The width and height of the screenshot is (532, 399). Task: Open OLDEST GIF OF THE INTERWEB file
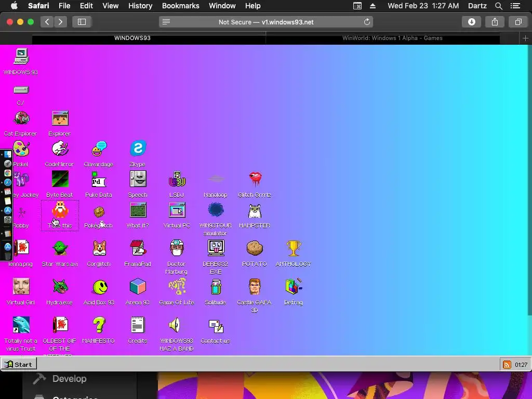pos(60,325)
